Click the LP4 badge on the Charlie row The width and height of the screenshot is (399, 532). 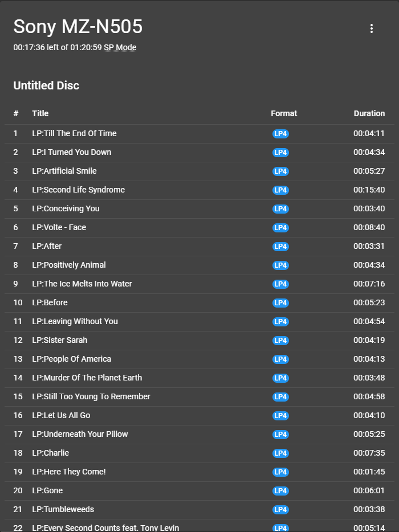[x=280, y=453]
